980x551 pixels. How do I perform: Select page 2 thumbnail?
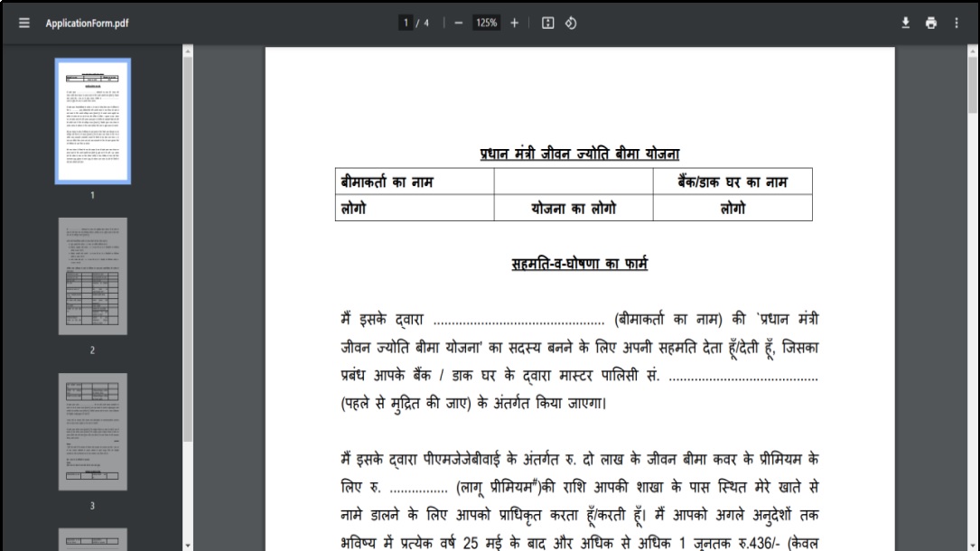coord(92,276)
